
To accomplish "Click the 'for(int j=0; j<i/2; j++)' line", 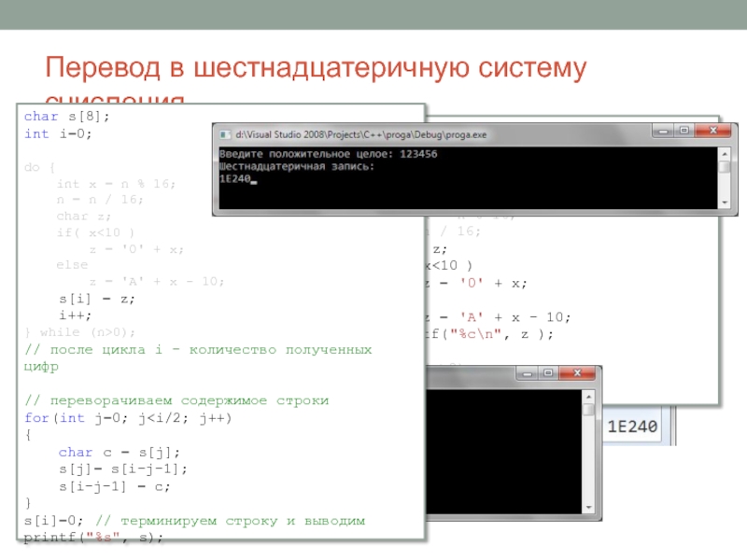I will [x=128, y=418].
